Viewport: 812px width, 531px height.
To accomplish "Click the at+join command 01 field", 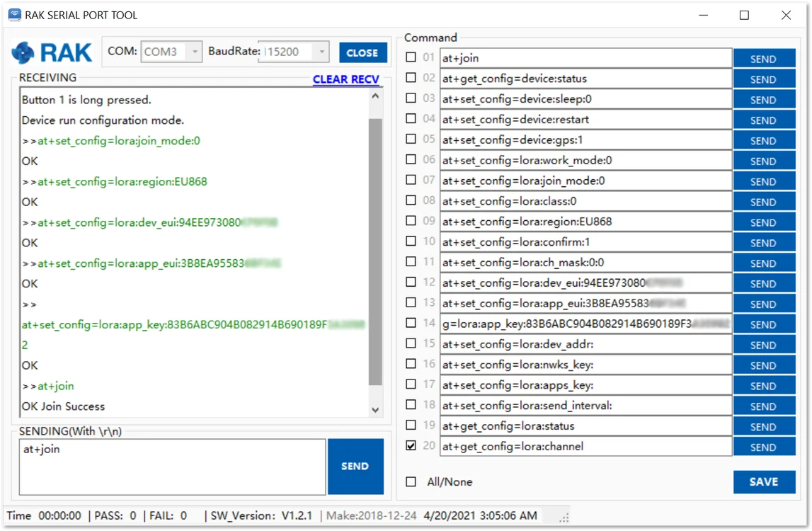I will coord(585,58).
